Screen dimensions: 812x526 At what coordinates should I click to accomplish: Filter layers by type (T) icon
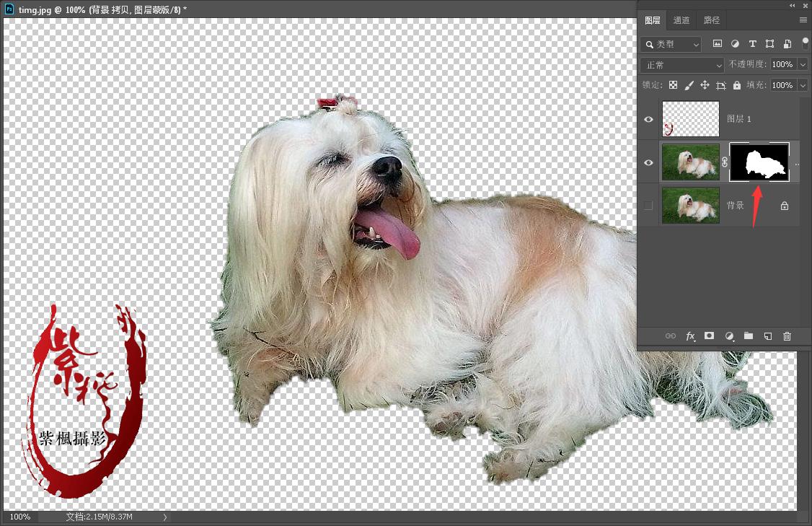click(x=752, y=44)
